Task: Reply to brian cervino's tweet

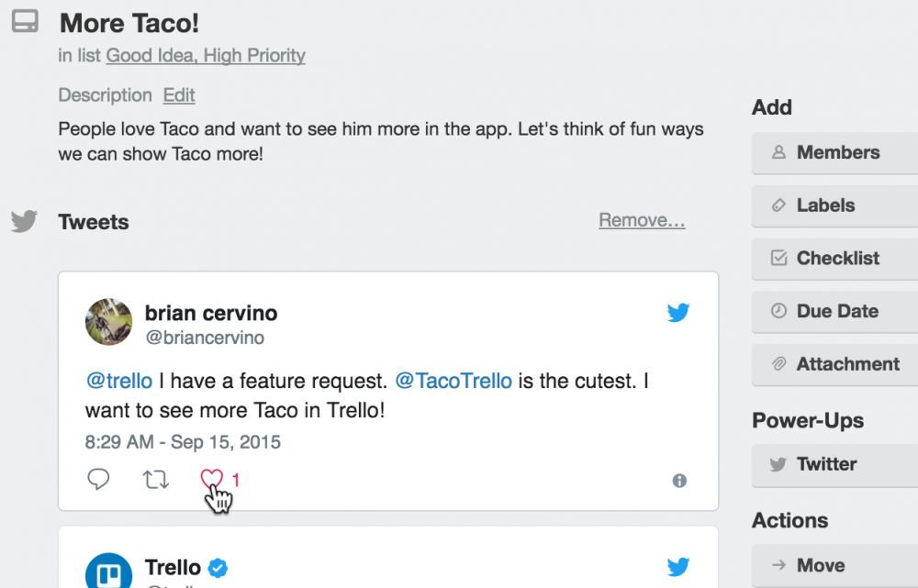Action: (98, 479)
